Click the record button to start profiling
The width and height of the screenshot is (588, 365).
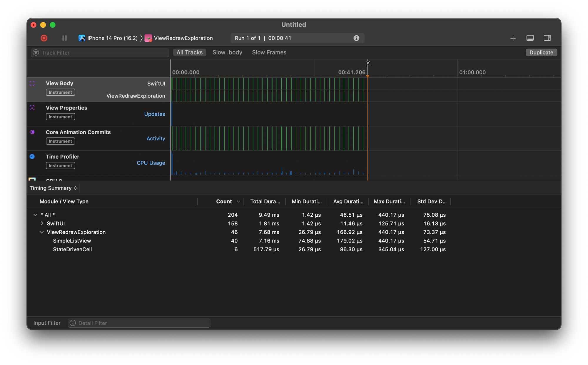(x=44, y=38)
